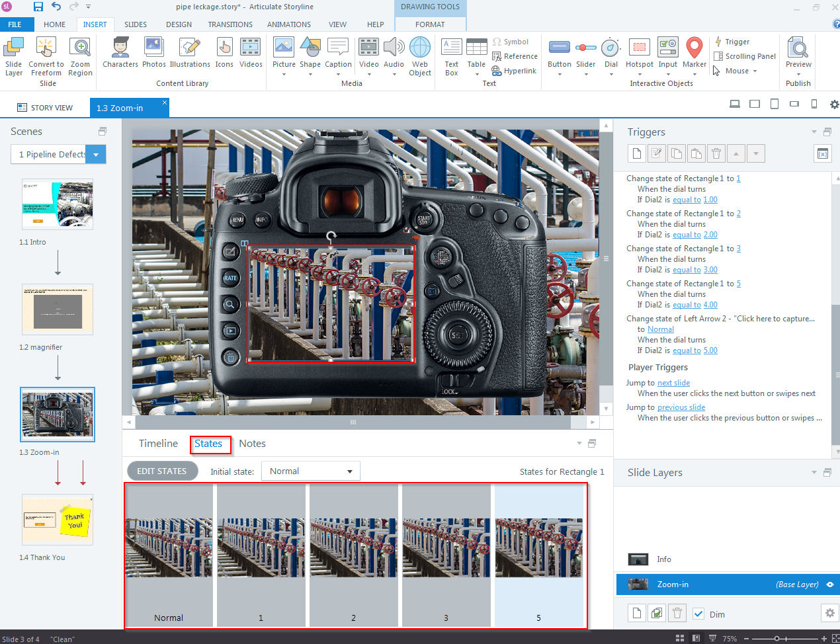Select the 1.4 Thank You slide thumbnail
Image resolution: width=840 pixels, height=644 pixels.
[x=58, y=520]
